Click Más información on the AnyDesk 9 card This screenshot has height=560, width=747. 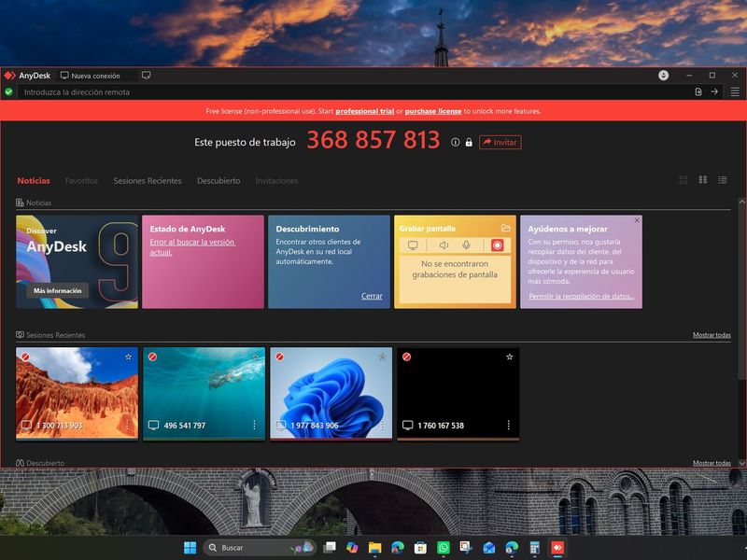[x=57, y=290]
